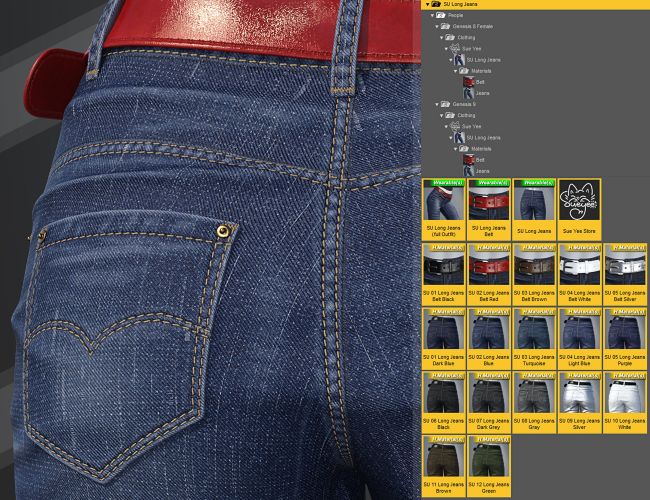Choose SU 03 Long Jeans Turquoise material
Image resolution: width=650 pixels, height=500 pixels.
pos(534,336)
